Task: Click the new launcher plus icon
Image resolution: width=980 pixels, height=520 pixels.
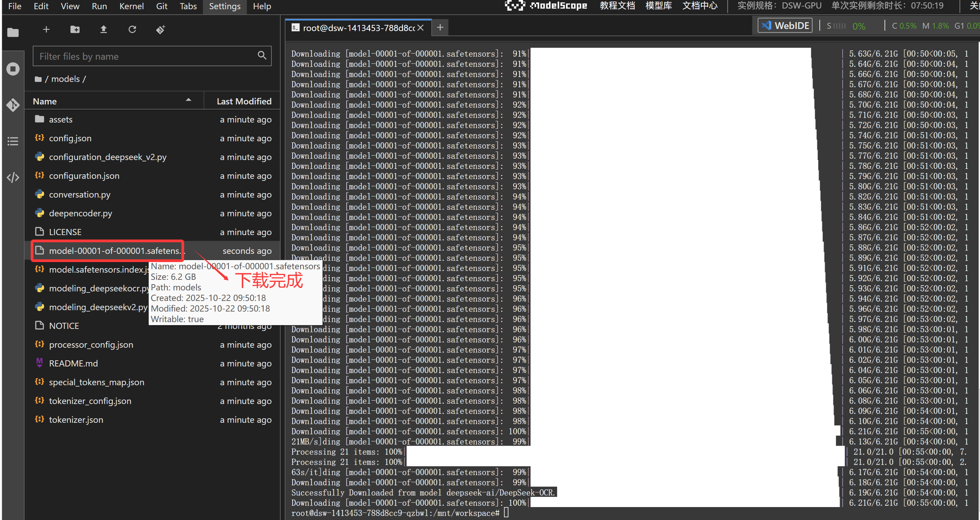Action: [x=46, y=29]
